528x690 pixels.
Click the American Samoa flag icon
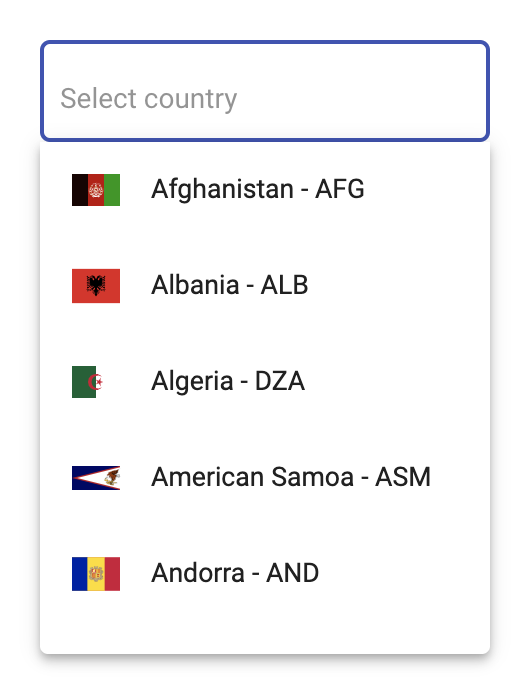(x=96, y=478)
